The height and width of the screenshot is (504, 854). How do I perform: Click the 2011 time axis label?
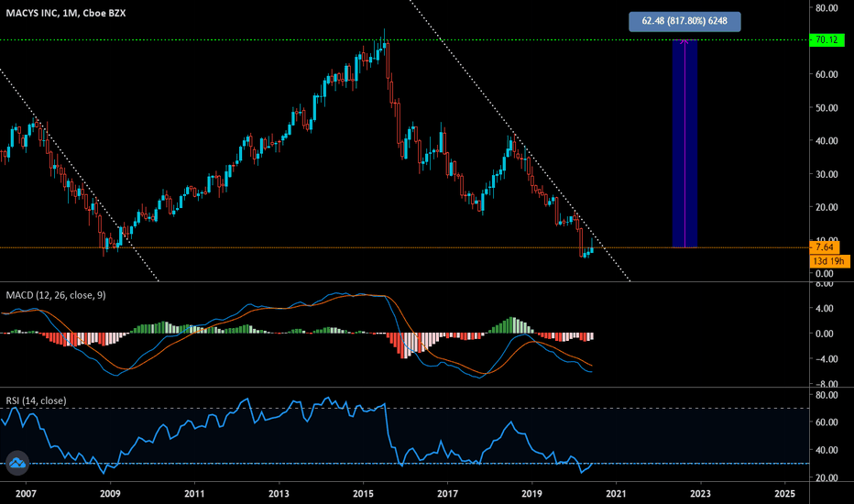[194, 494]
